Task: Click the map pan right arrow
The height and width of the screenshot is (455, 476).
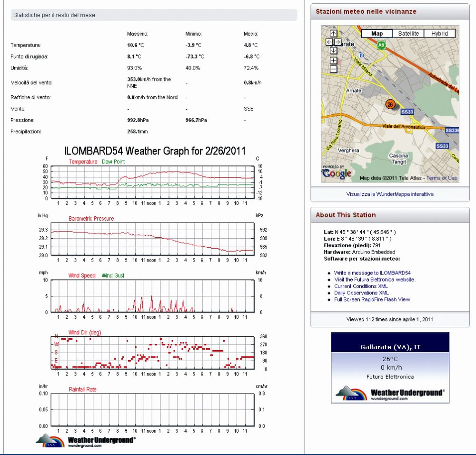Action: pyautogui.click(x=338, y=43)
